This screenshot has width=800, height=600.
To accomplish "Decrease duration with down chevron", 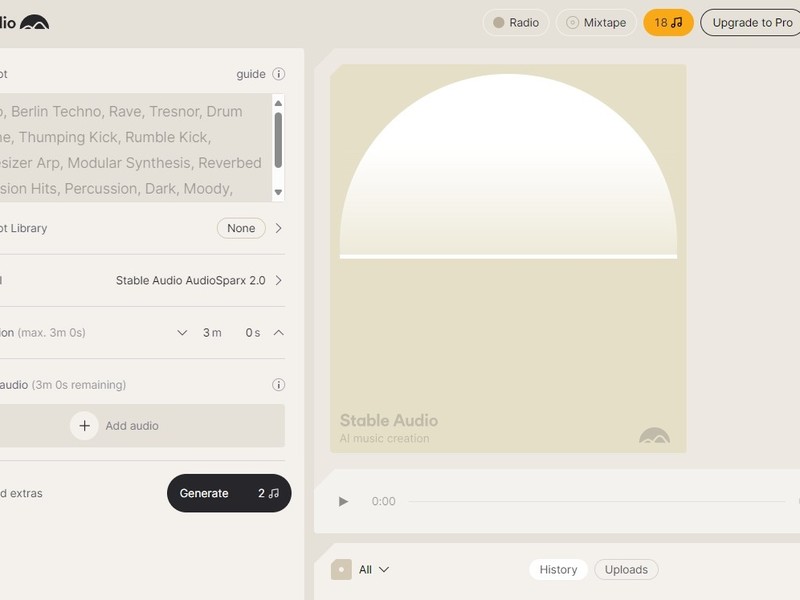I will coord(182,333).
